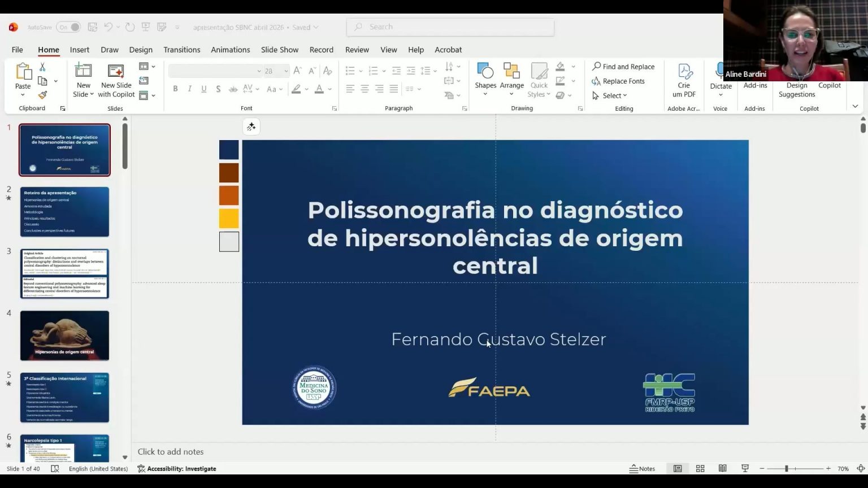Open Reading View from status bar

pos(722,469)
